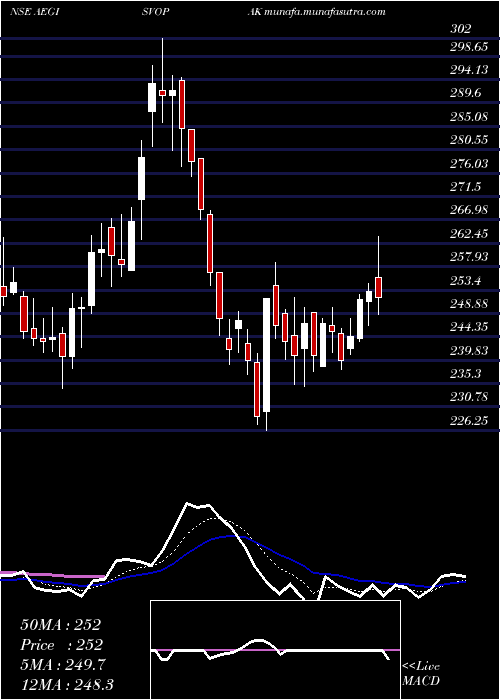This screenshot has width=500, height=700.
Task: Click the 257.93 price axis label
Action: 469,257
